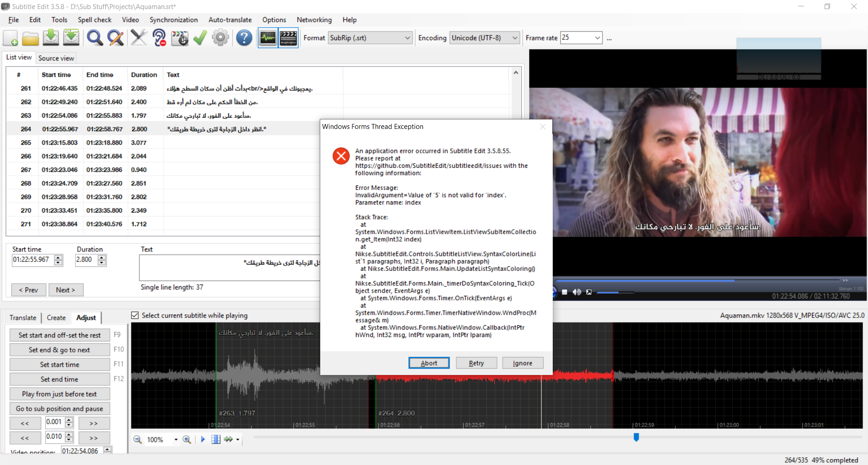Save the subtitle file

pyautogui.click(x=51, y=38)
